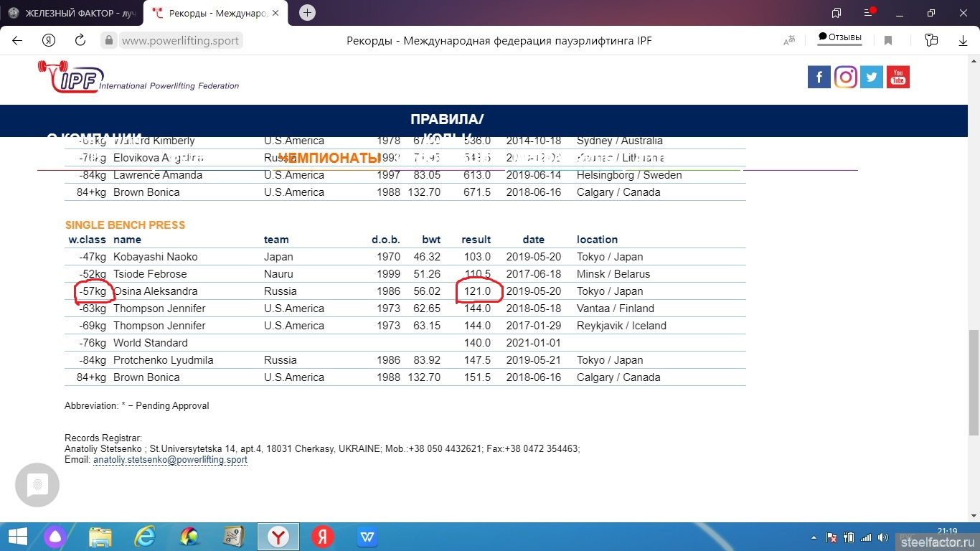Open the page translation icon
980x551 pixels.
[789, 41]
